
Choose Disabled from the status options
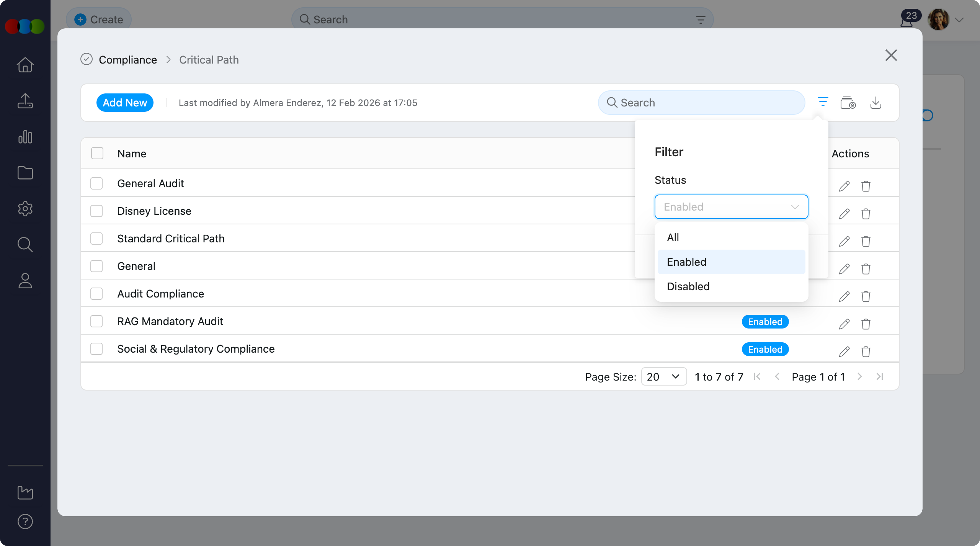point(688,286)
